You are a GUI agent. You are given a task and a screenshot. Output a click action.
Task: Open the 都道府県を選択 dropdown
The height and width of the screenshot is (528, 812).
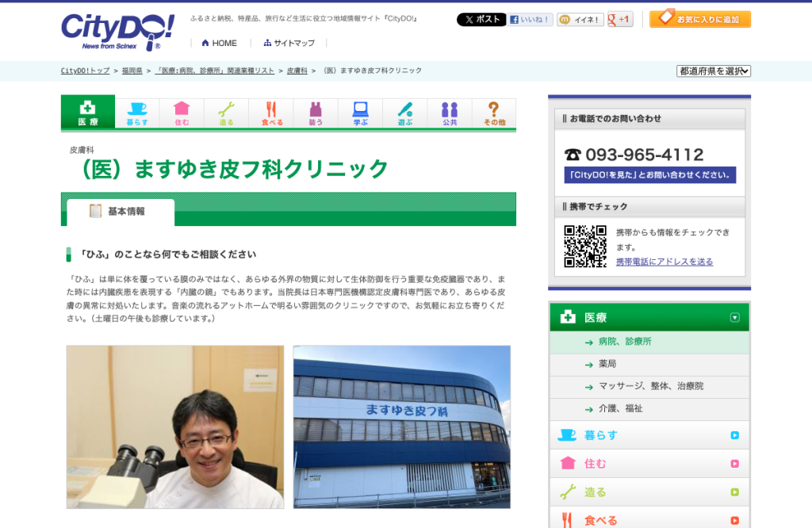714,71
